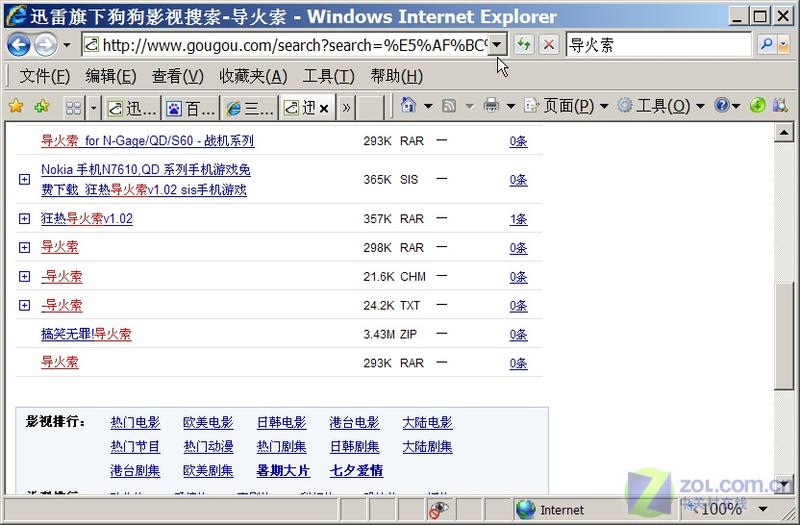The height and width of the screenshot is (525, 800).
Task: Go forward with the Forward arrow button
Action: point(46,45)
